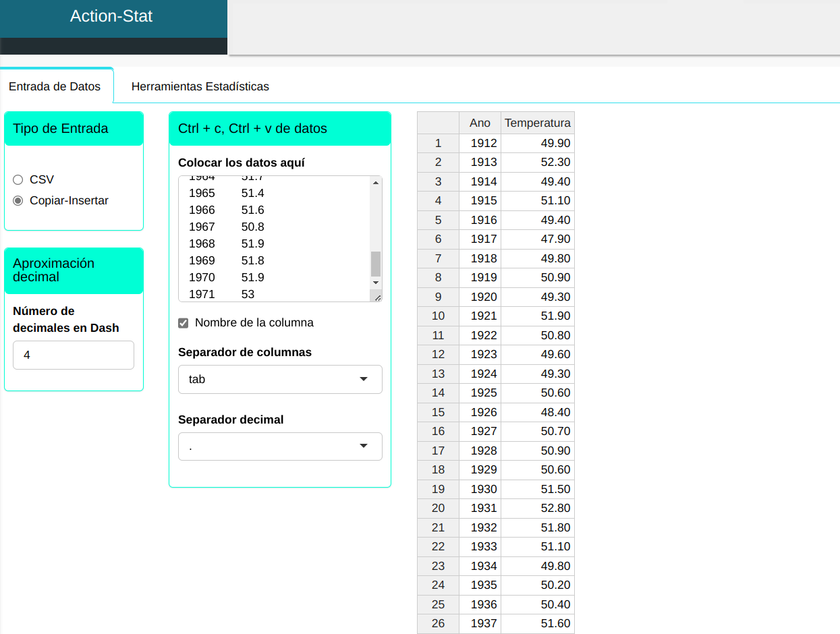Viewport: 840px width, 634px height.
Task: Switch to Herramientas Estadísticas tab
Action: 200,86
